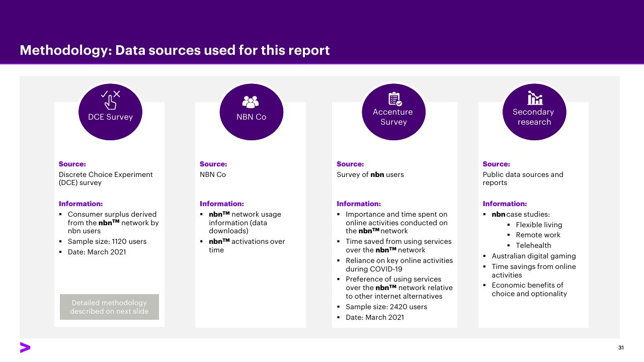
Task: Click the 'Source:' heading in DCE Survey card
Action: [x=72, y=164]
